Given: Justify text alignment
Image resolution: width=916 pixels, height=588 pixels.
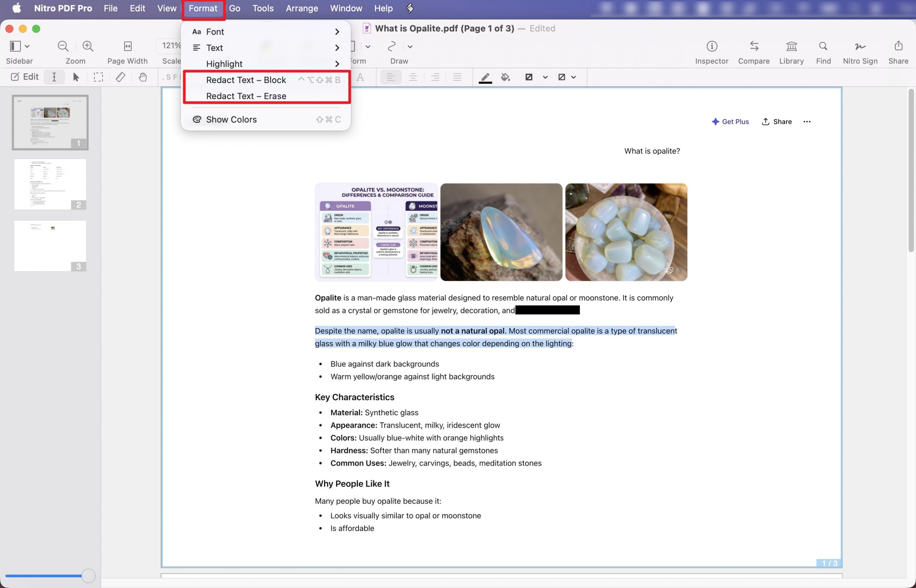Looking at the screenshot, I should click(457, 77).
